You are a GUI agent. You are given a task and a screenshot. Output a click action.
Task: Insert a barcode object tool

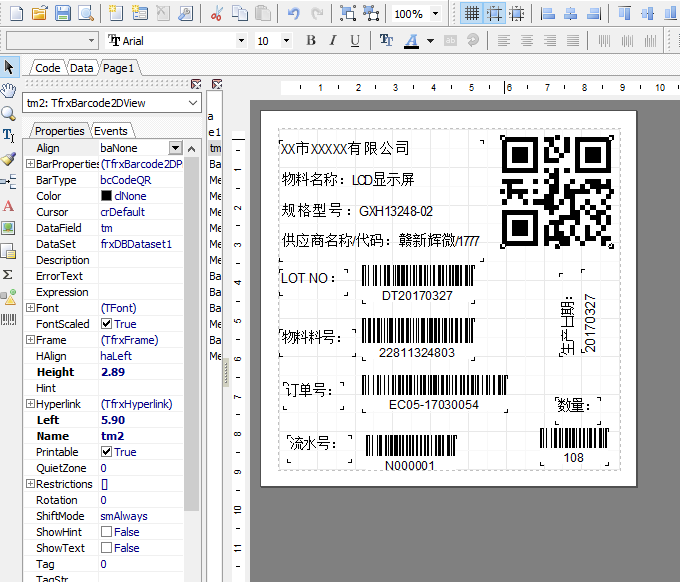pyautogui.click(x=9, y=319)
